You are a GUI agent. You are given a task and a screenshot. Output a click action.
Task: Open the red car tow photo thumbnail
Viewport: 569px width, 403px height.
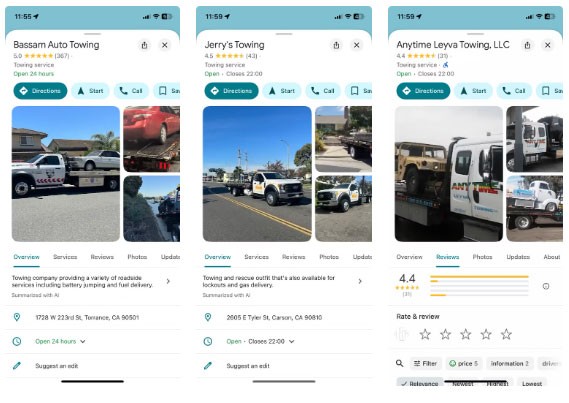pos(152,139)
